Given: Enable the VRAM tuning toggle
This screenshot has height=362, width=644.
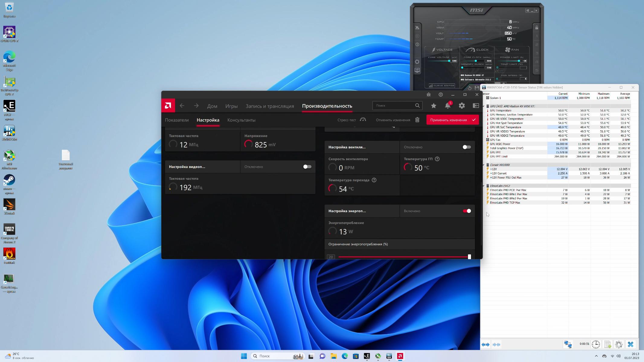Looking at the screenshot, I should click(x=307, y=167).
